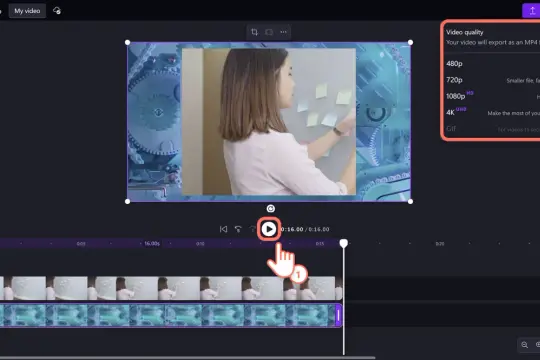Click the 0:16.00 timecode display

click(292, 229)
